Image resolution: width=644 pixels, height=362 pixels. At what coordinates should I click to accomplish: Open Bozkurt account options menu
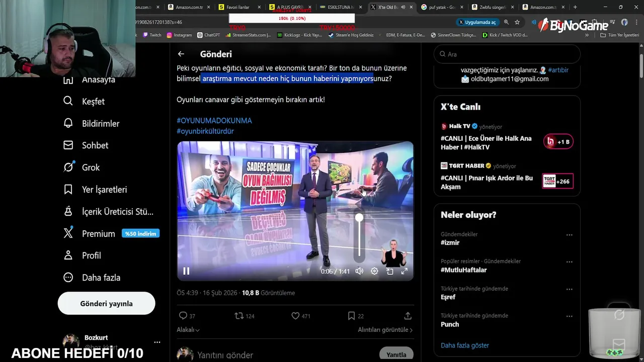pyautogui.click(x=157, y=342)
